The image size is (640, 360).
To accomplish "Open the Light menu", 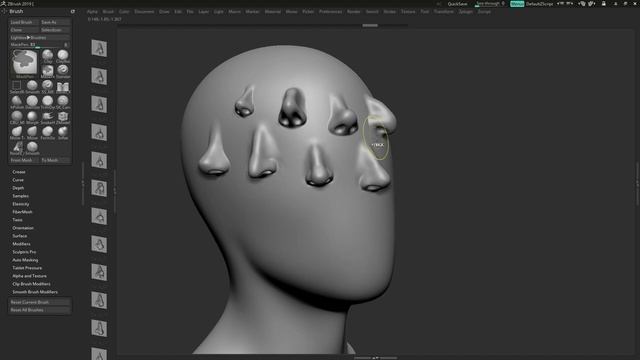I will pyautogui.click(x=218, y=11).
